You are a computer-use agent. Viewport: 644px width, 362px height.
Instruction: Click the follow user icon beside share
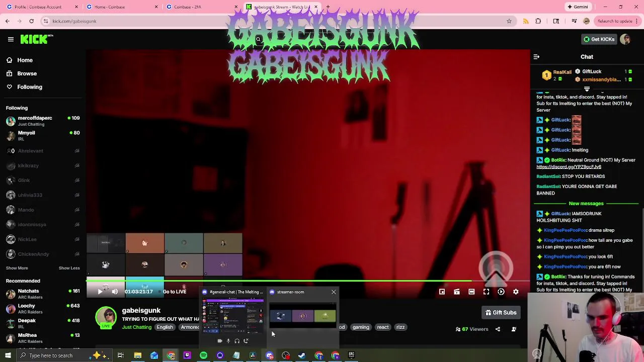coord(514,329)
